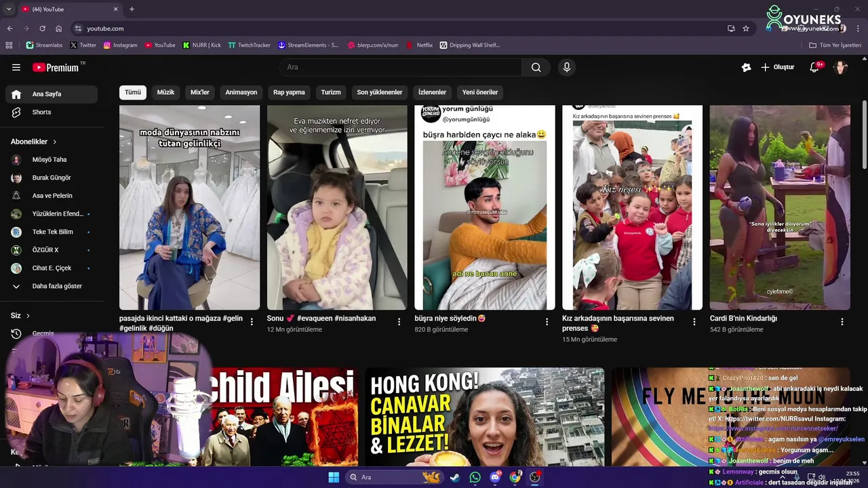This screenshot has height=488, width=868.
Task: Focus the YouTube Ara search field
Action: point(401,67)
